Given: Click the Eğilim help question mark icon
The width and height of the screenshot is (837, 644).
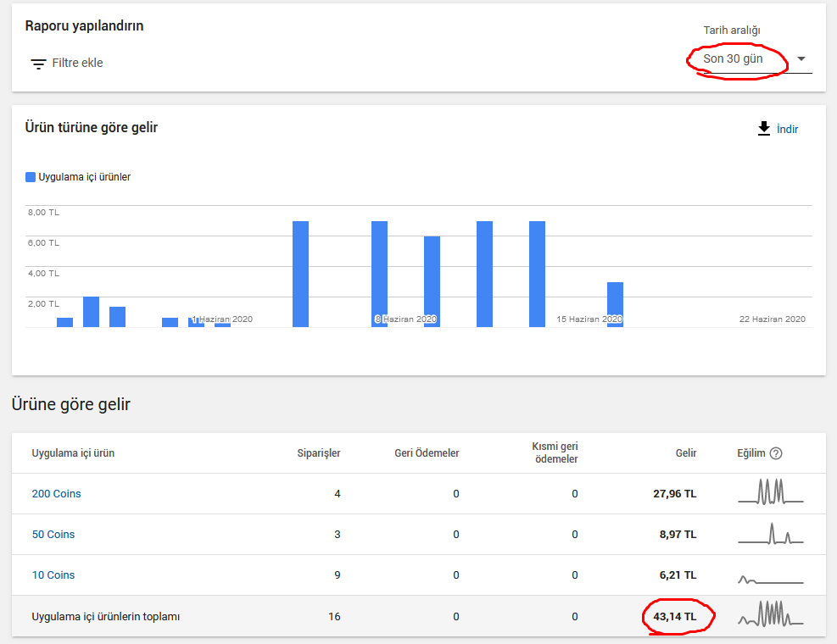Looking at the screenshot, I should tap(776, 453).
